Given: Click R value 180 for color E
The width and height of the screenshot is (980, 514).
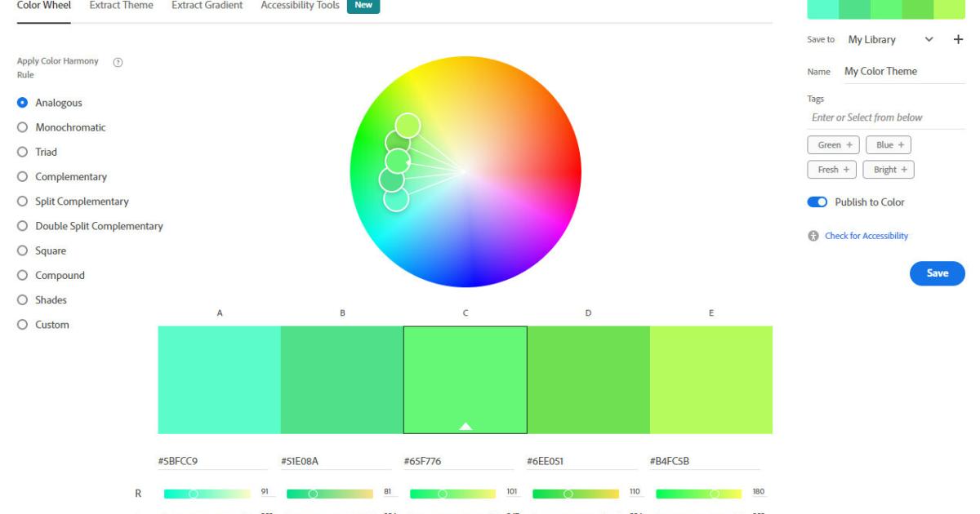Looking at the screenshot, I should [x=759, y=492].
